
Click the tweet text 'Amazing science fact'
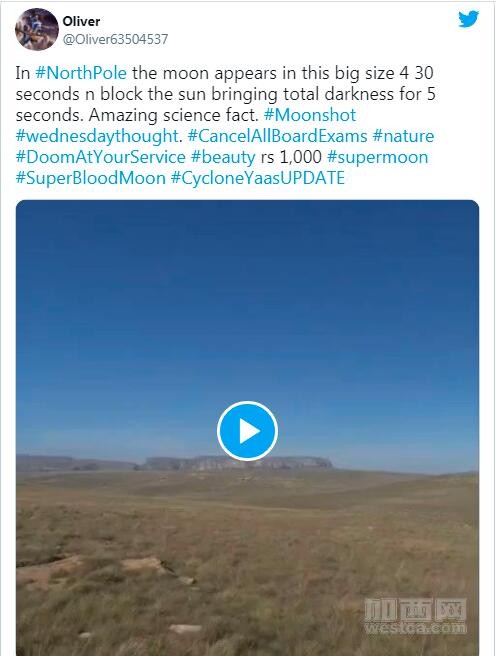click(173, 115)
